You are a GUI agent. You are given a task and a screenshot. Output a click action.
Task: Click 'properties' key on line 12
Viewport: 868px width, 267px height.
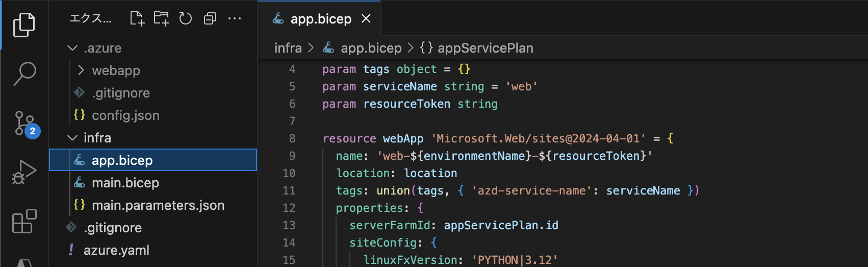click(x=370, y=208)
